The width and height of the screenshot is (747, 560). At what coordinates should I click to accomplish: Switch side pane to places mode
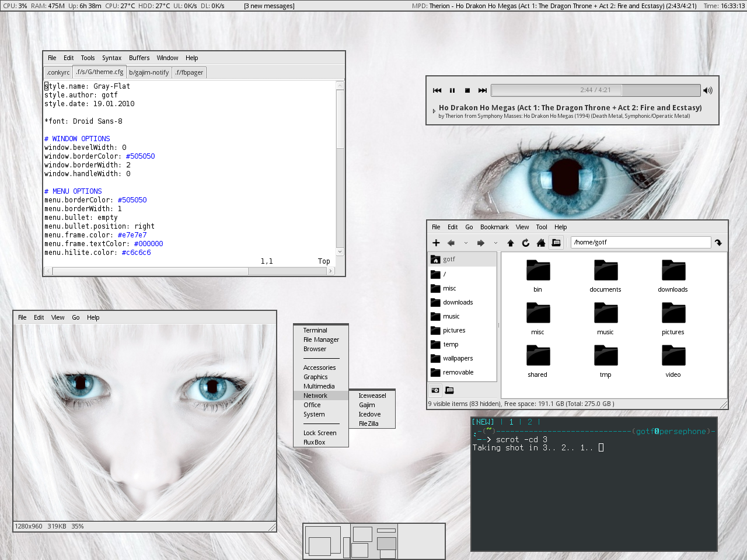pos(435,390)
